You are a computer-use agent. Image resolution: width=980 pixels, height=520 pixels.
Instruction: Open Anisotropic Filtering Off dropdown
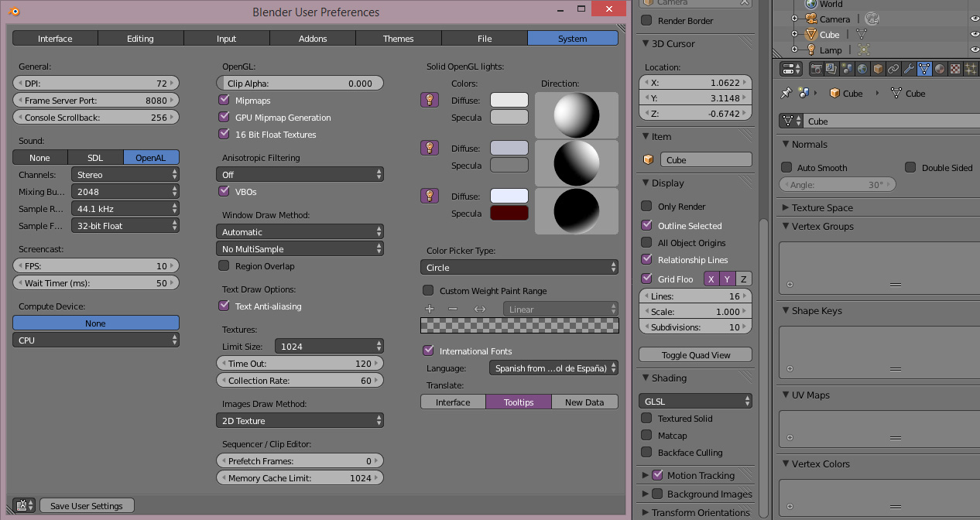[300, 175]
